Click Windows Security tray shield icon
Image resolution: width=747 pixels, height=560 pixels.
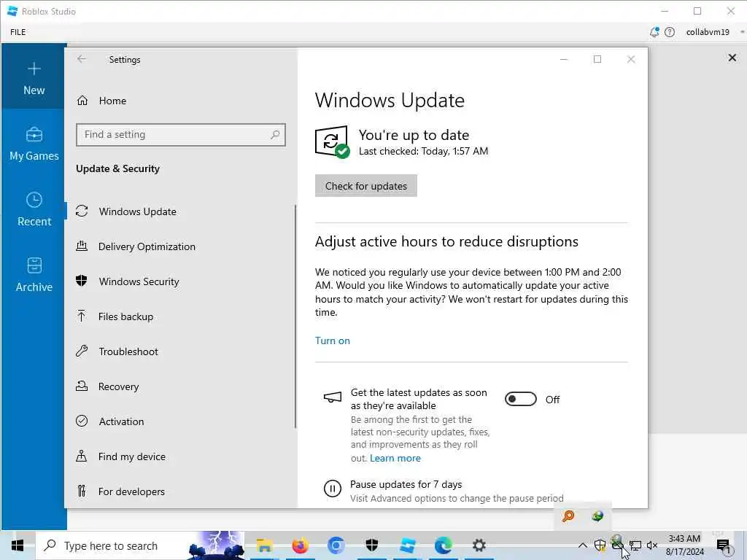pos(600,545)
